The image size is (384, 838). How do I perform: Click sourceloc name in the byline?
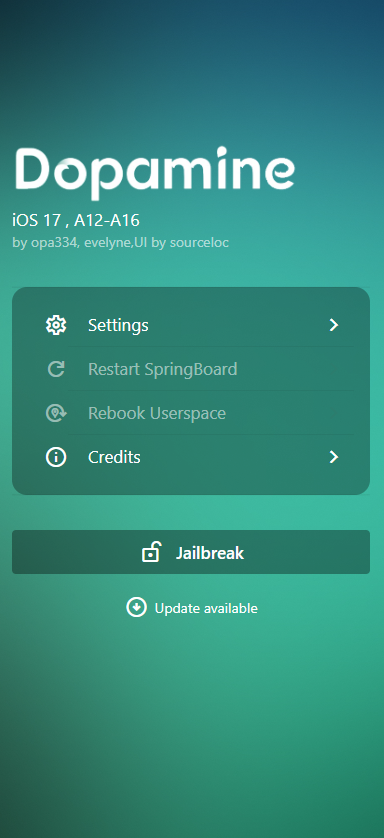[199, 243]
